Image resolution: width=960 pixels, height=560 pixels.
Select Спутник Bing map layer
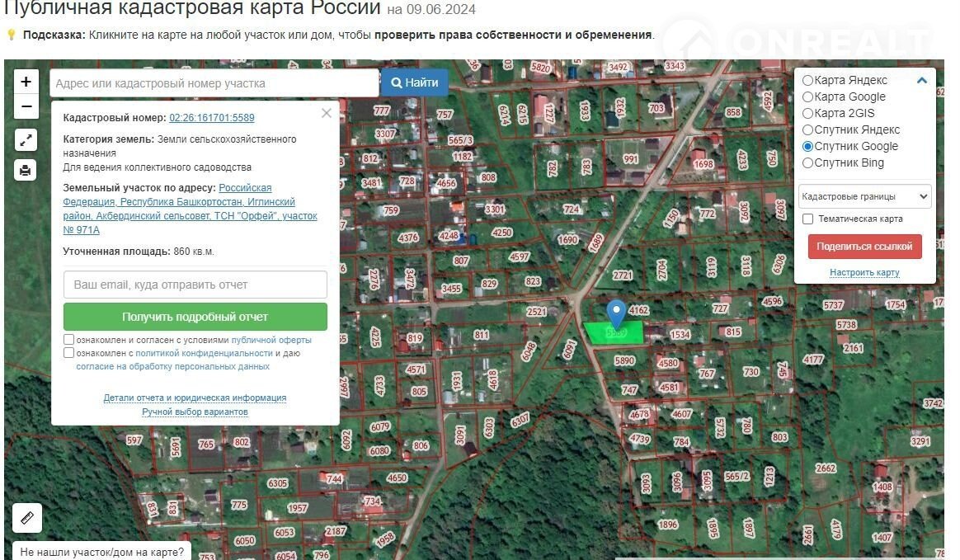pos(808,162)
